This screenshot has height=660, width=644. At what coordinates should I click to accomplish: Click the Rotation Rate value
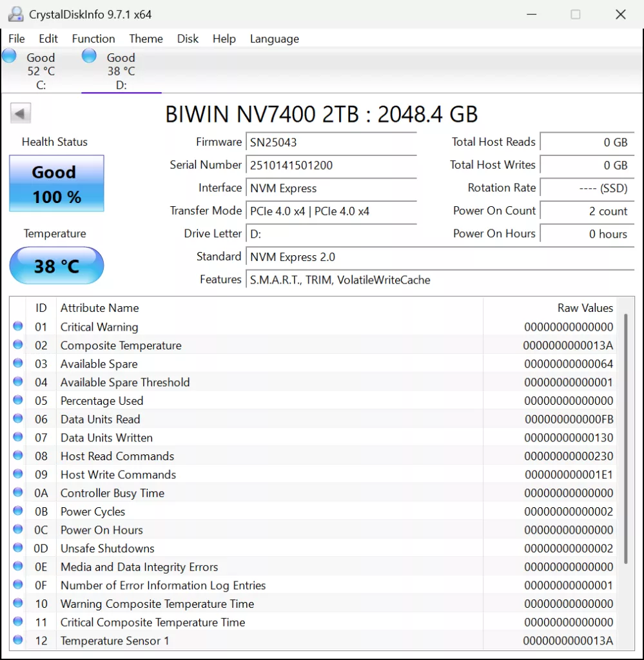click(x=587, y=188)
